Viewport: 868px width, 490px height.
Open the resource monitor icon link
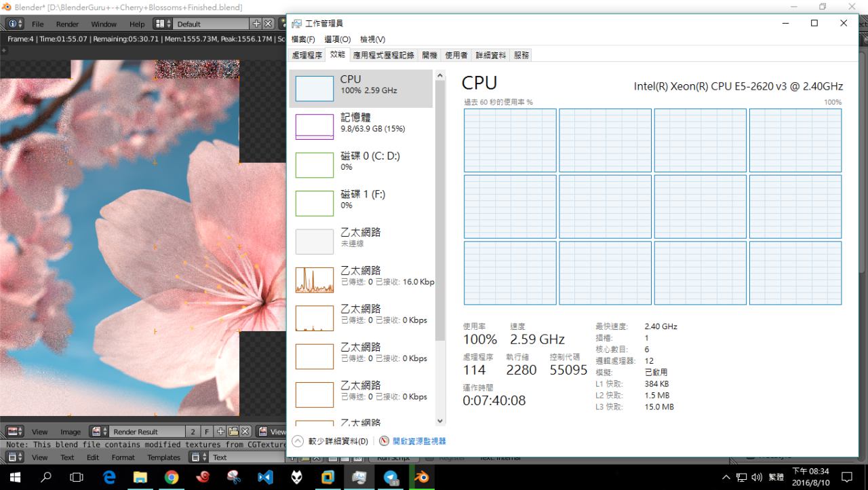click(x=384, y=441)
